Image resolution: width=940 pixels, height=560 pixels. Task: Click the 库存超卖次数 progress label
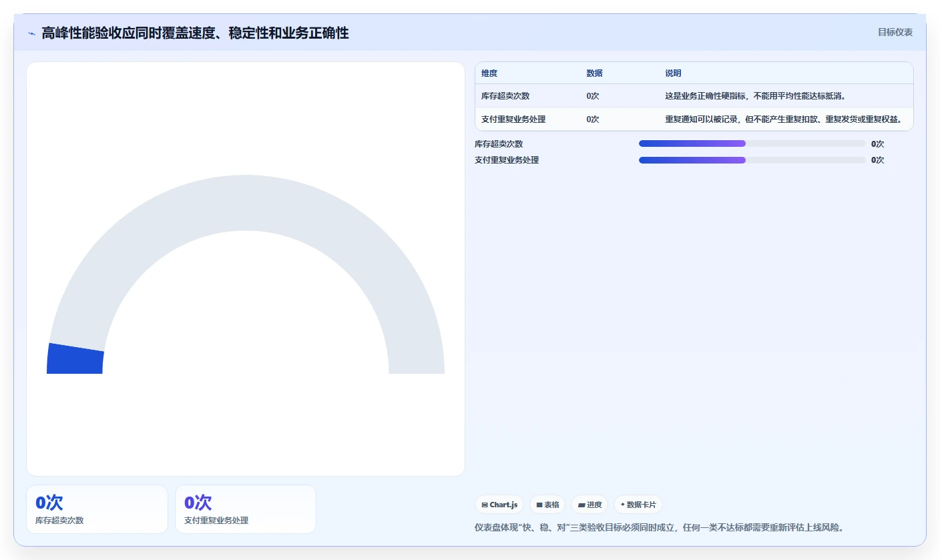[499, 144]
